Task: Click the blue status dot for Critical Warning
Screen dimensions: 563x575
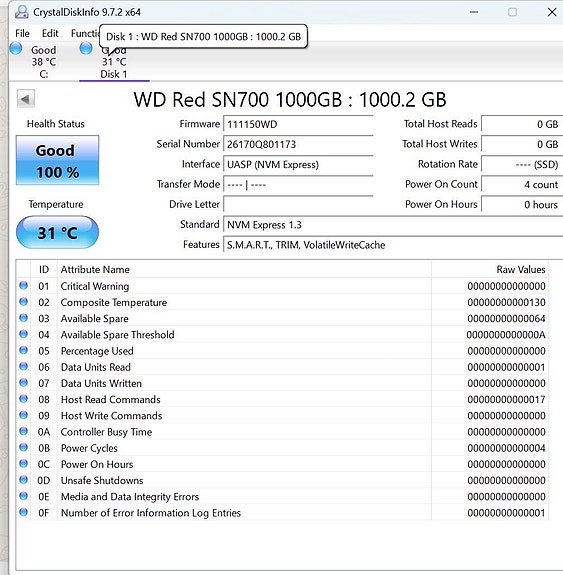Action: pyautogui.click(x=23, y=286)
